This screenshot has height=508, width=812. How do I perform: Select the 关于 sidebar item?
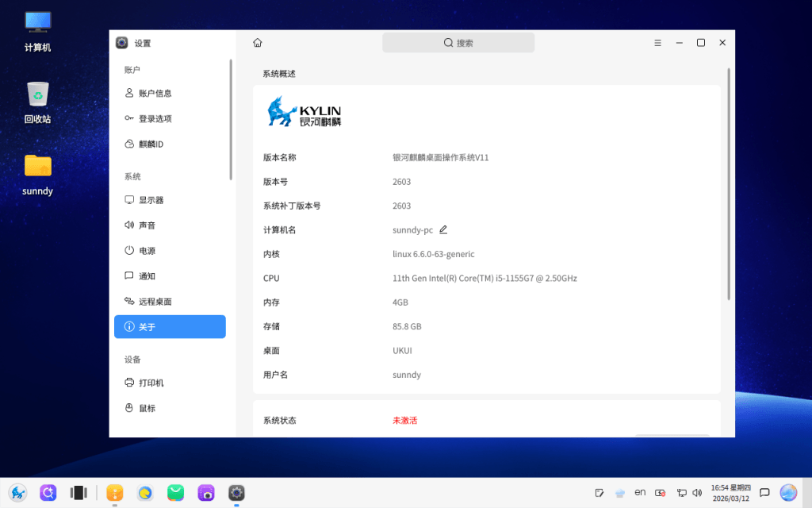(x=170, y=326)
